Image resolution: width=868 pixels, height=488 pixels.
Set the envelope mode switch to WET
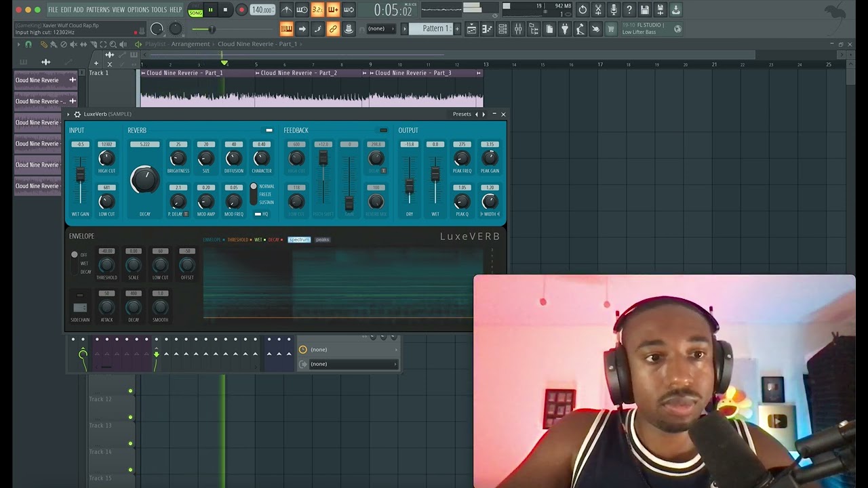[x=84, y=264]
